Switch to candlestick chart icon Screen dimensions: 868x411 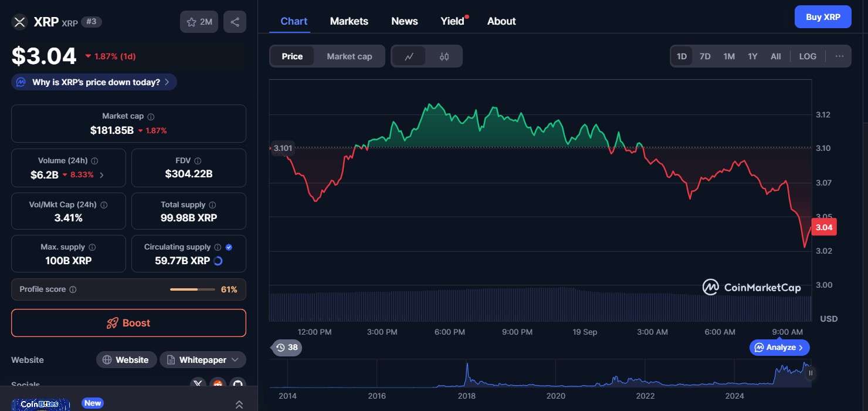pyautogui.click(x=444, y=56)
